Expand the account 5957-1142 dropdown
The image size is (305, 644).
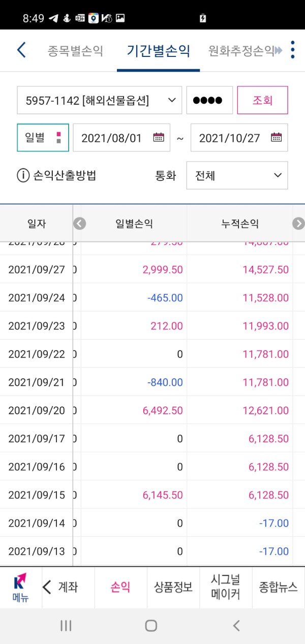[99, 100]
